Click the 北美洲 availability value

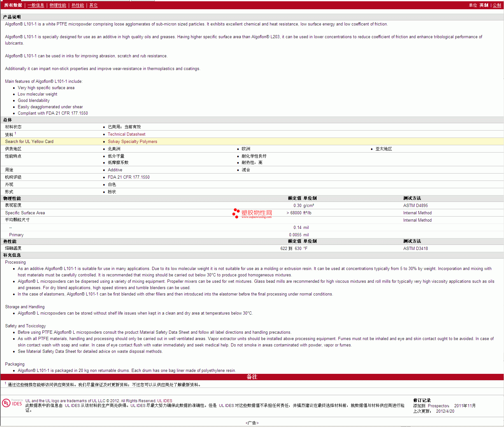[x=114, y=149]
